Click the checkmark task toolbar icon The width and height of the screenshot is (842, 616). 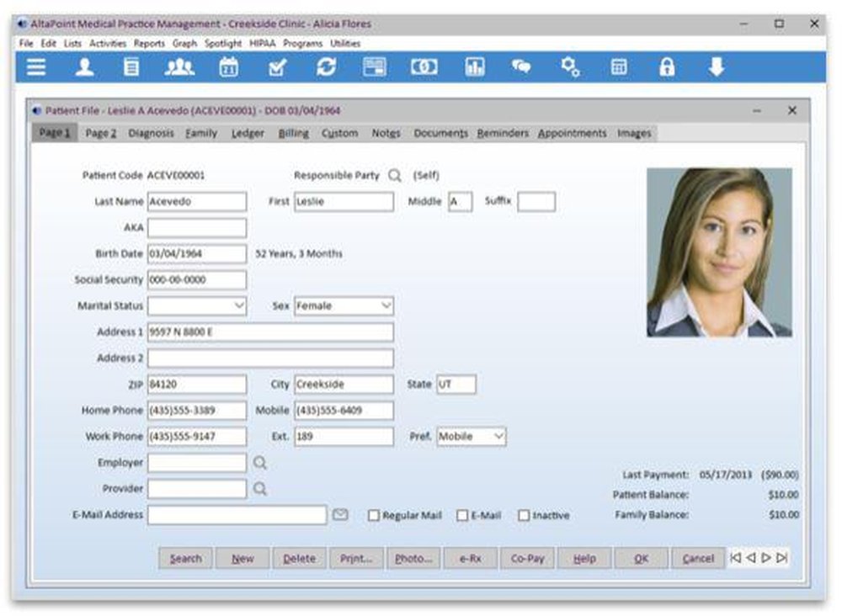point(277,67)
